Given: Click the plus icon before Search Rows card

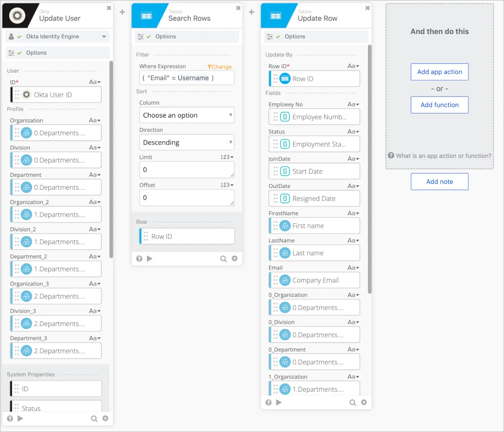Looking at the screenshot, I should tap(122, 12).
